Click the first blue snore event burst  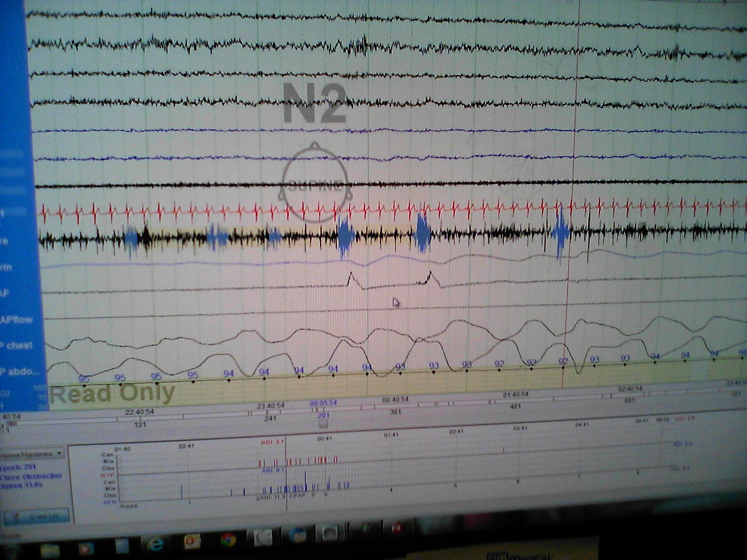coord(131,238)
